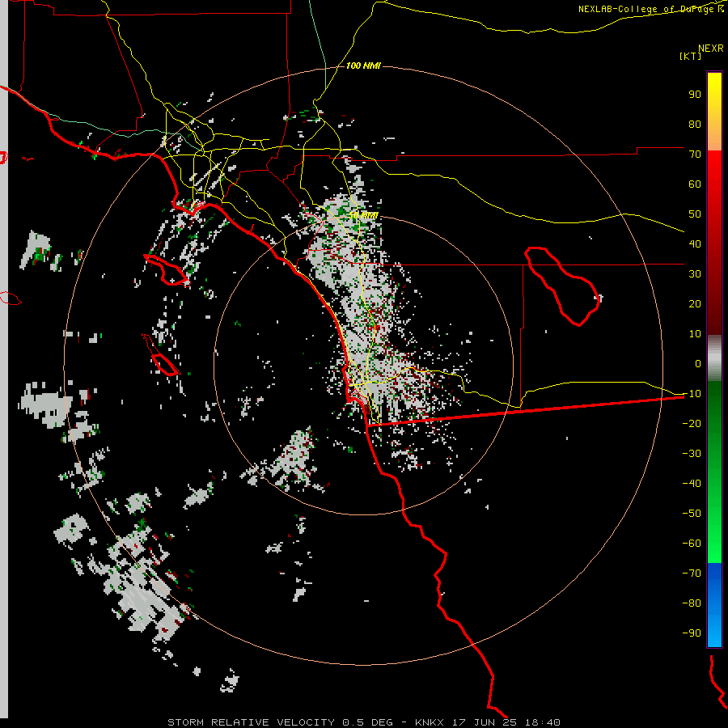The image size is (728, 728).
Task: Click the 70 value on velocity scale
Action: 695,154
